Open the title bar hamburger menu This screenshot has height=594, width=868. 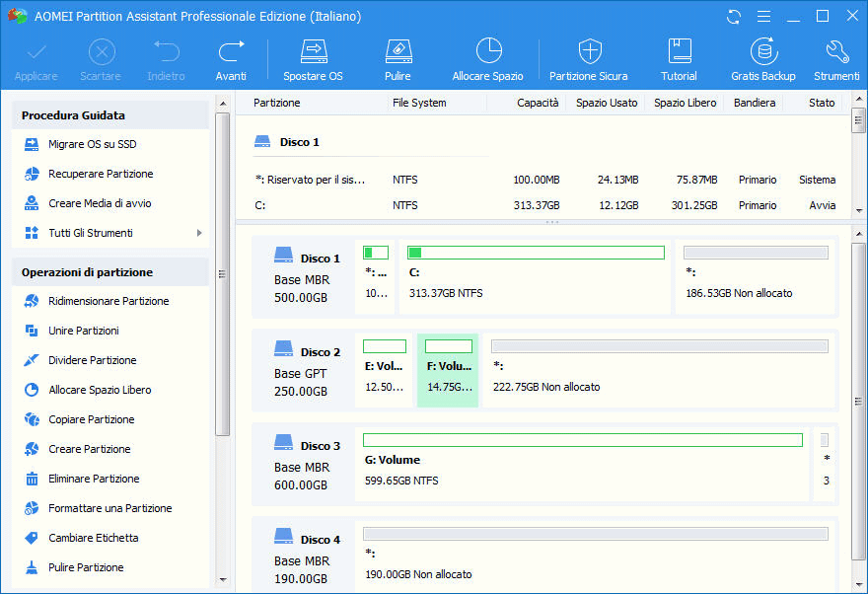pyautogui.click(x=762, y=17)
